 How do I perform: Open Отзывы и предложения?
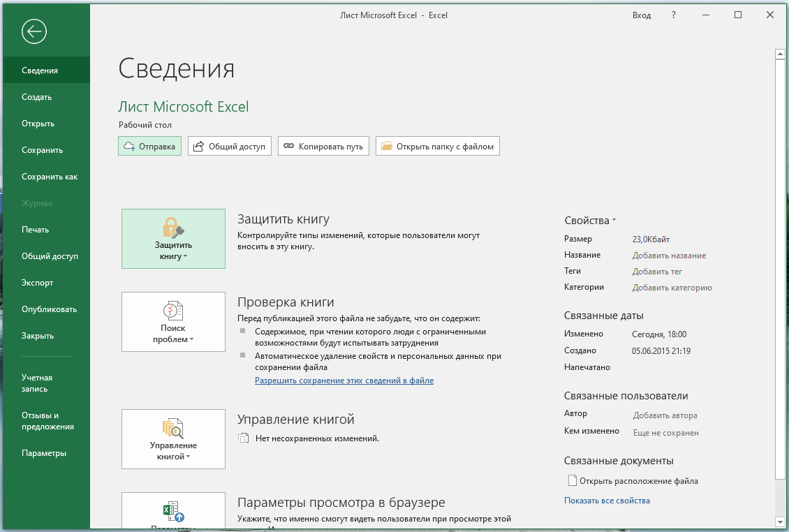(x=46, y=421)
